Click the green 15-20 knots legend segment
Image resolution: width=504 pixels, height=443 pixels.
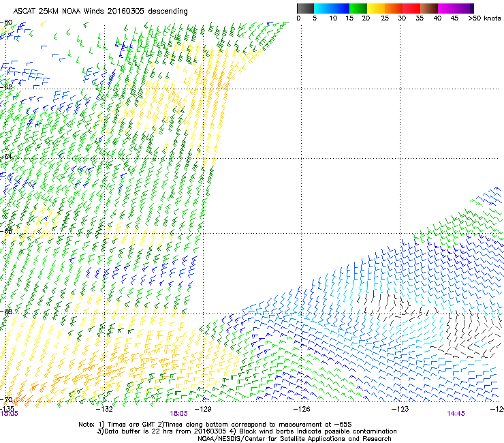click(x=358, y=8)
